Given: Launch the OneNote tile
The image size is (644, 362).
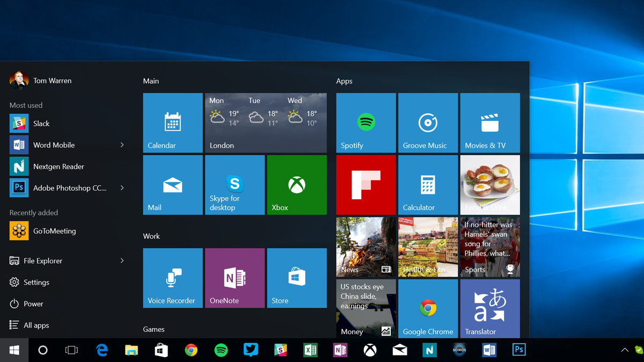Looking at the screenshot, I should pos(235,278).
